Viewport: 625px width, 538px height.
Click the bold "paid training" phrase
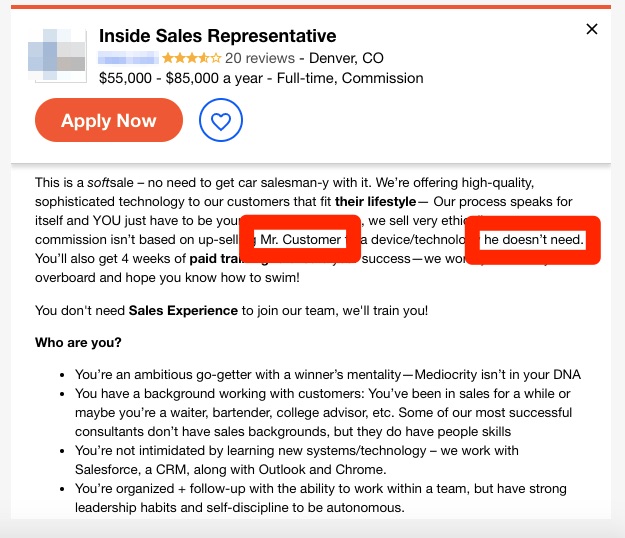[x=229, y=259]
